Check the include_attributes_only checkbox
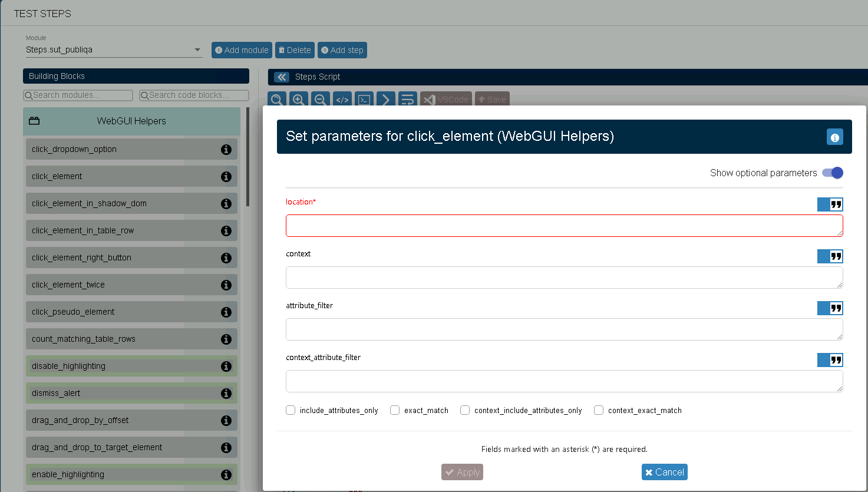 tap(291, 410)
